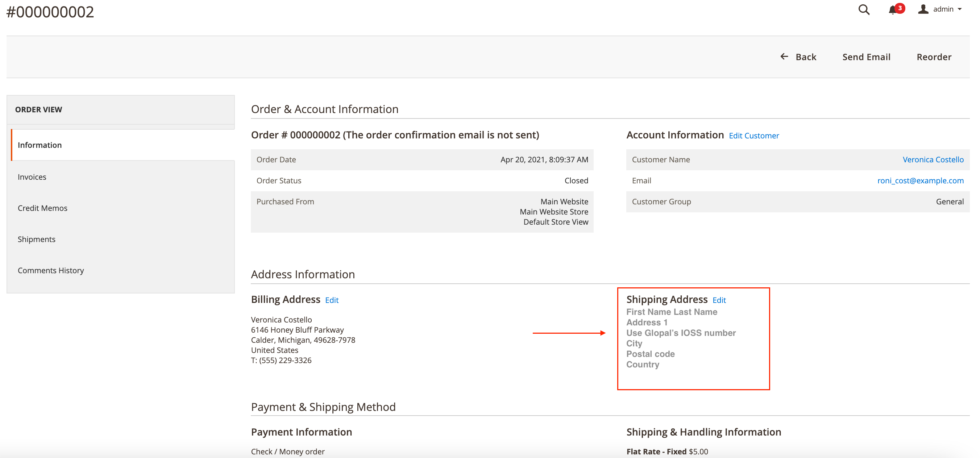Click the General customer group value
This screenshot has height=458, width=980.
tap(950, 201)
